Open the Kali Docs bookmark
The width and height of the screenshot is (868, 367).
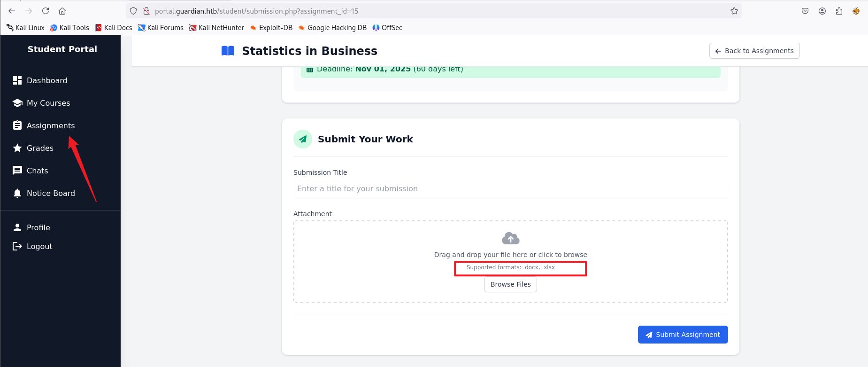114,28
